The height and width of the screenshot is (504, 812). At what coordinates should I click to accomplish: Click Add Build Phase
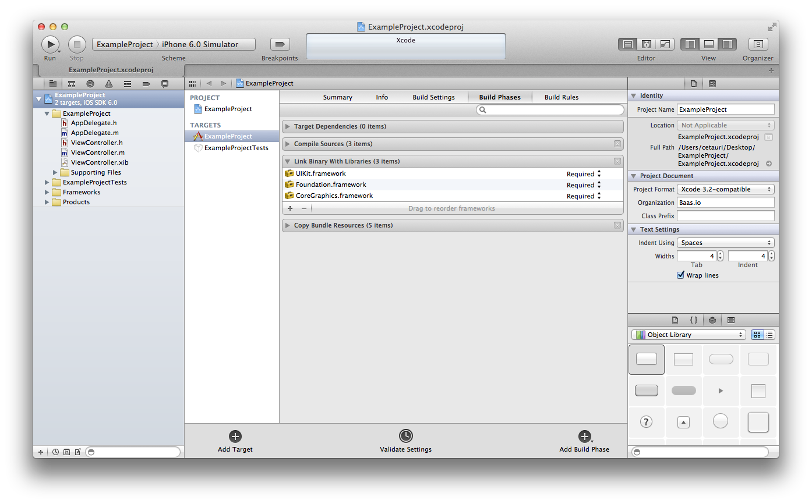pyautogui.click(x=584, y=441)
